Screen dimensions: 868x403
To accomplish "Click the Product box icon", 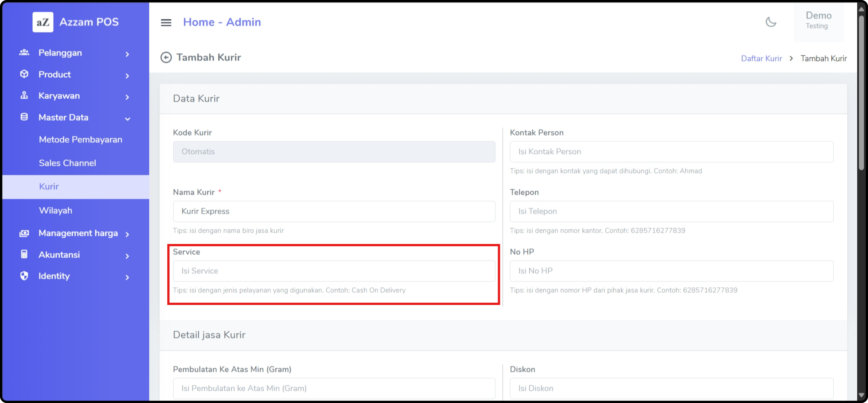I will pyautogui.click(x=24, y=74).
